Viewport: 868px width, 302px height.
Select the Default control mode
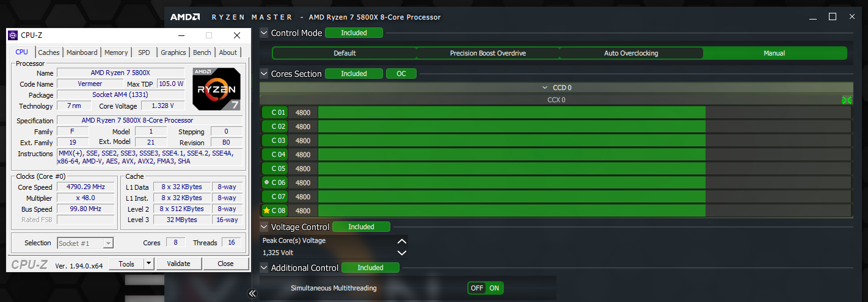345,53
